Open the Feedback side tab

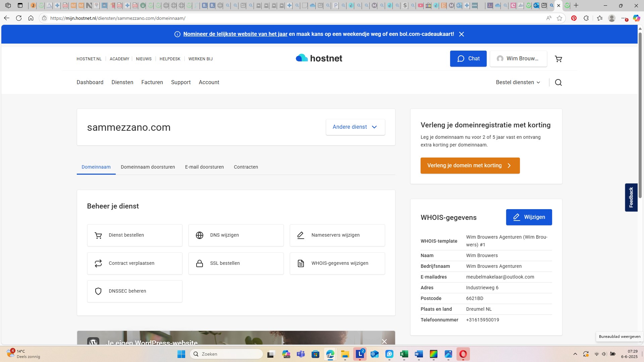(x=631, y=197)
